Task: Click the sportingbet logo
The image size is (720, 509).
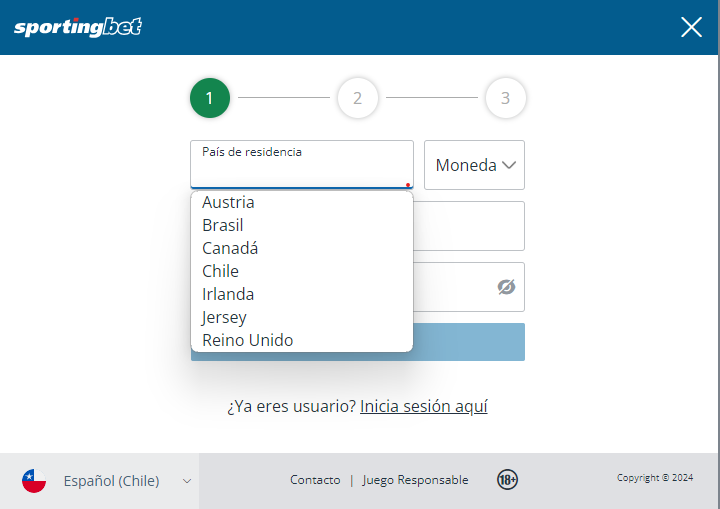Action: [78, 27]
